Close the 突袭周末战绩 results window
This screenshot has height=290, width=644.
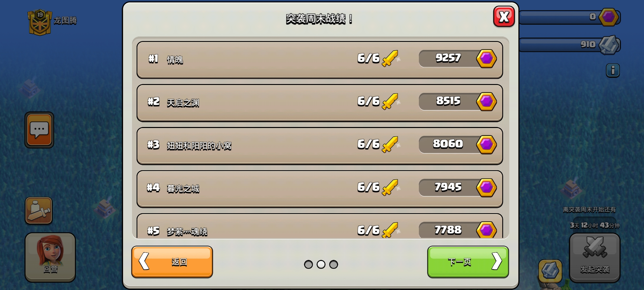504,17
